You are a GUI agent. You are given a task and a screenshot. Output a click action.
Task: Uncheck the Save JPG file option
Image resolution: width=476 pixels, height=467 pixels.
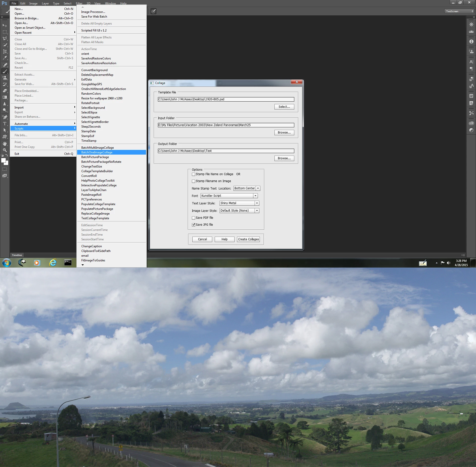(x=194, y=225)
